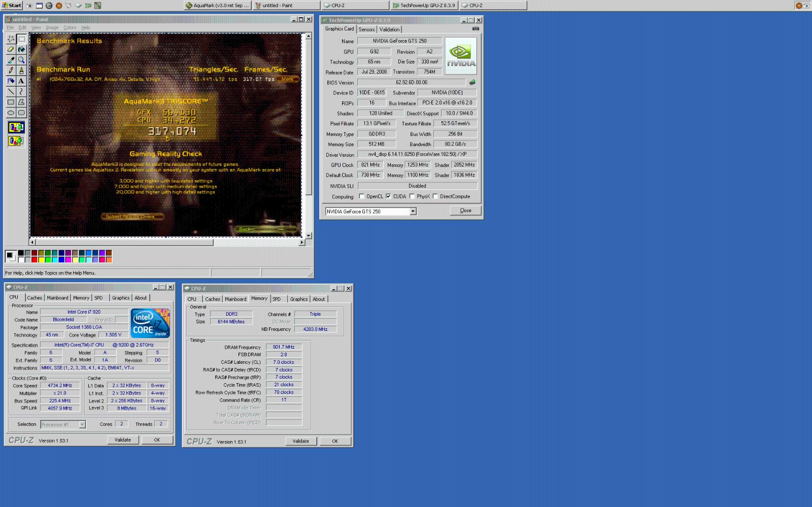Click the Close button in GPU-Z

[465, 211]
